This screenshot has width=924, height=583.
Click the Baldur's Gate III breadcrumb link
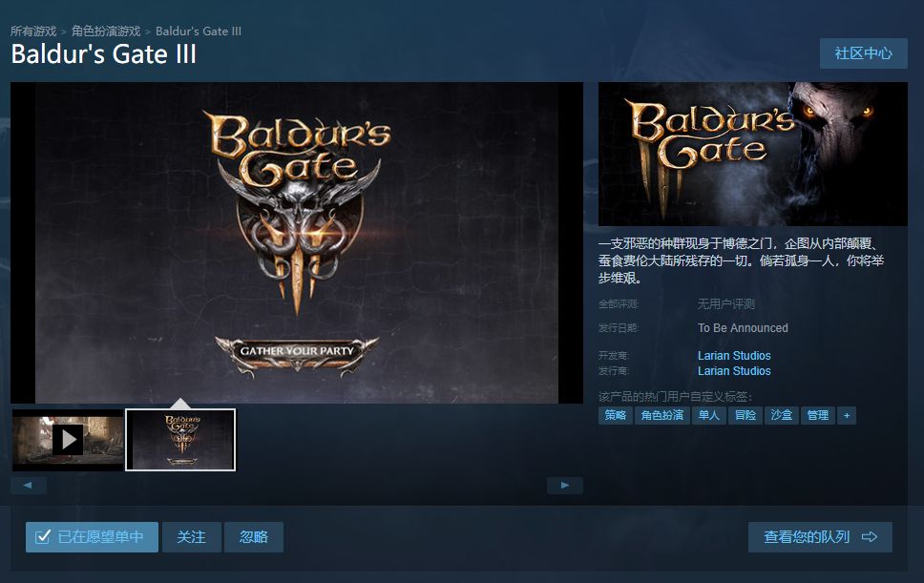click(x=199, y=31)
